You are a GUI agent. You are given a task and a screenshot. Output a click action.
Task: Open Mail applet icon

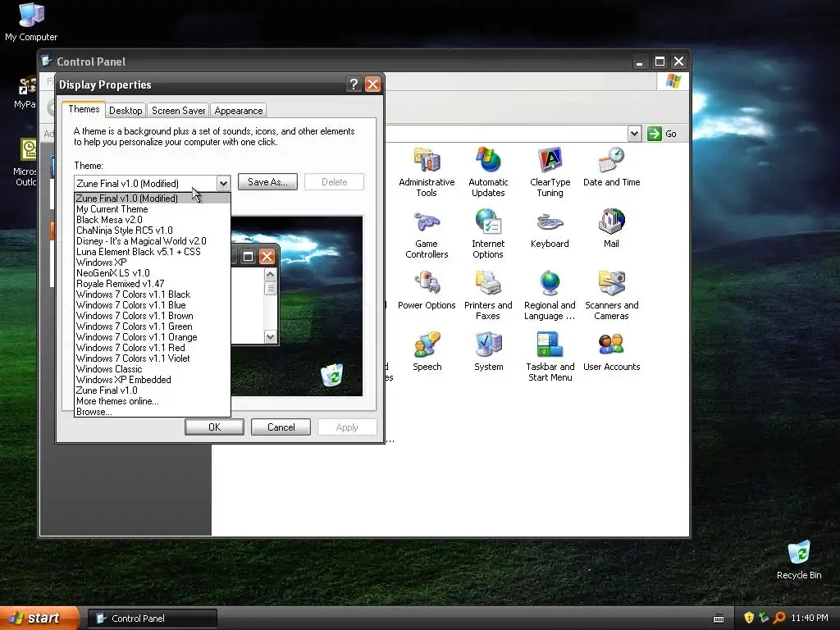pos(611,229)
